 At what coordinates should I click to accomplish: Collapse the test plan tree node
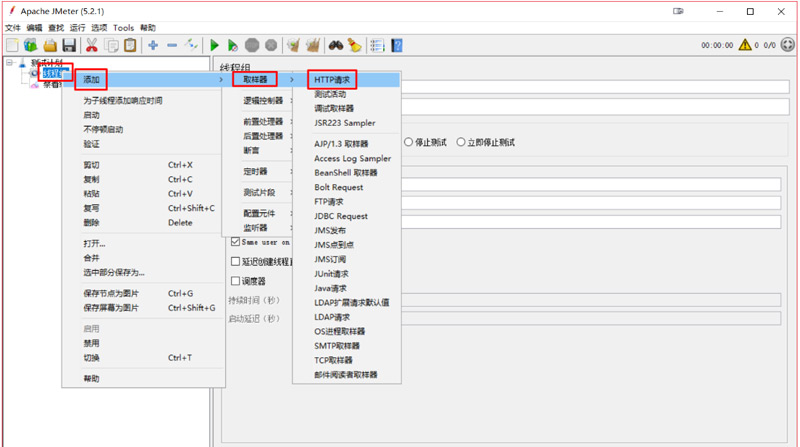coord(9,62)
